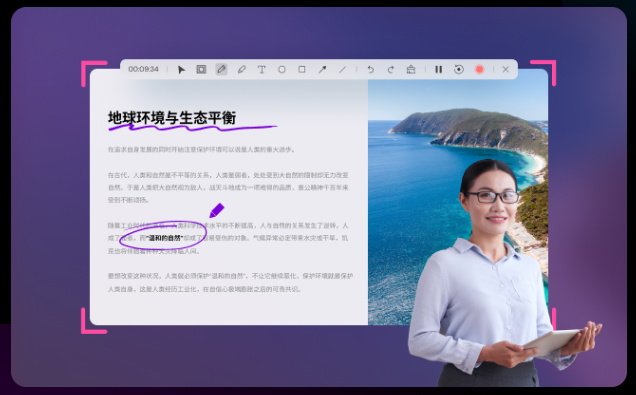636x395 pixels.
Task: Select the straight line tool
Action: point(342,70)
